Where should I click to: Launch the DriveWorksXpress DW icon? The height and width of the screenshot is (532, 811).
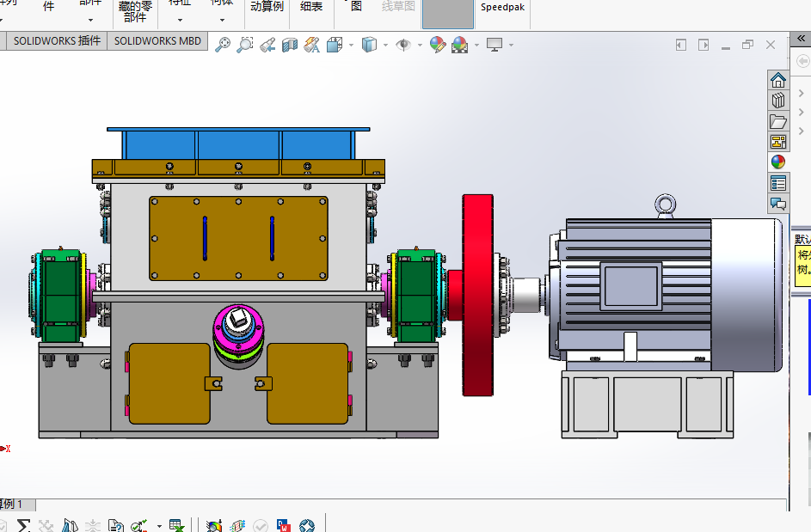pos(284,526)
